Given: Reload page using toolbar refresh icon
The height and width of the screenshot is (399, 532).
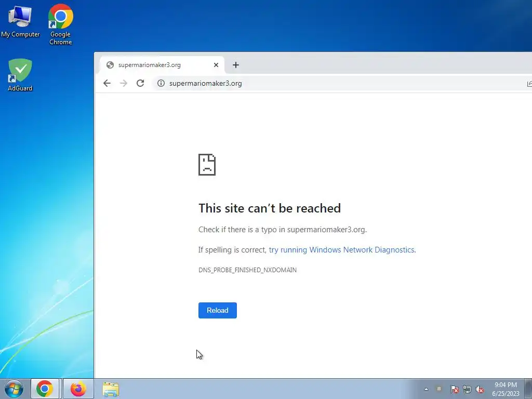Looking at the screenshot, I should pyautogui.click(x=140, y=83).
